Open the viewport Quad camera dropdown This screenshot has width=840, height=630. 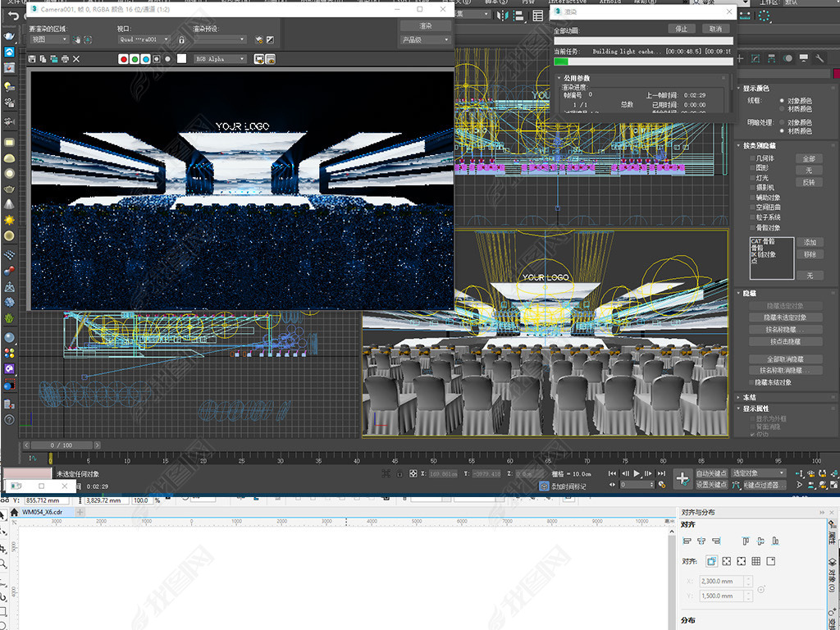tap(144, 39)
